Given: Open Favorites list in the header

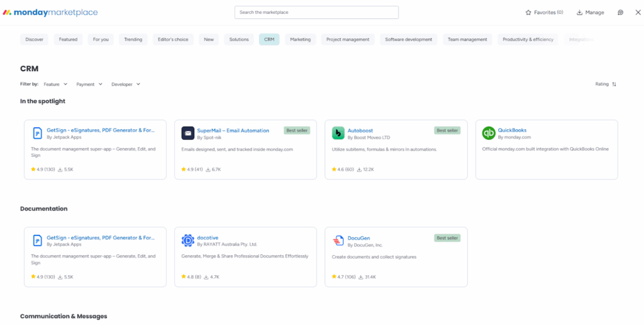Looking at the screenshot, I should [544, 13].
